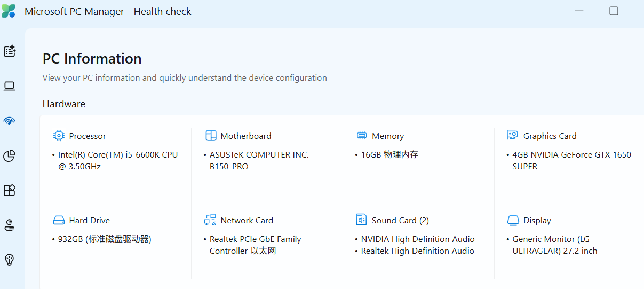Minimize the PC Manager window
The image size is (644, 289).
click(x=579, y=11)
